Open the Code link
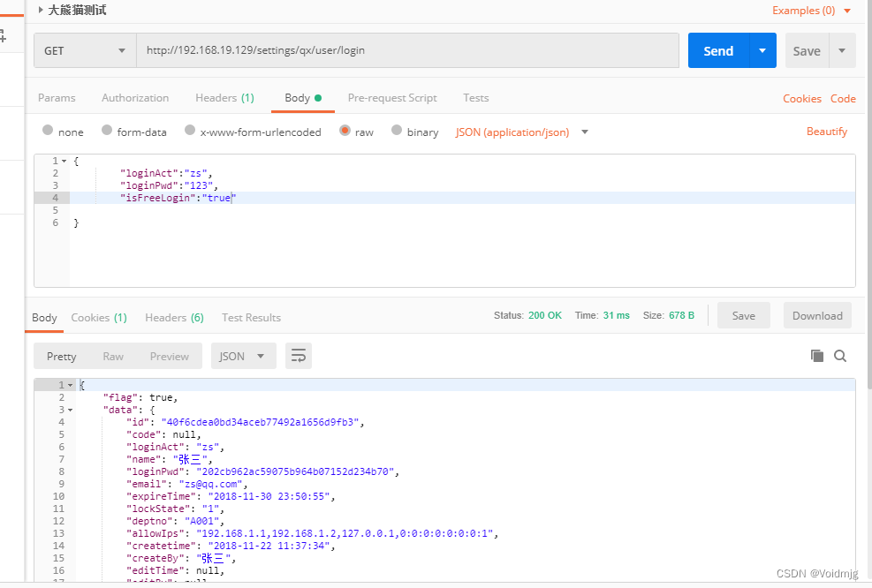The image size is (872, 588). click(x=843, y=98)
